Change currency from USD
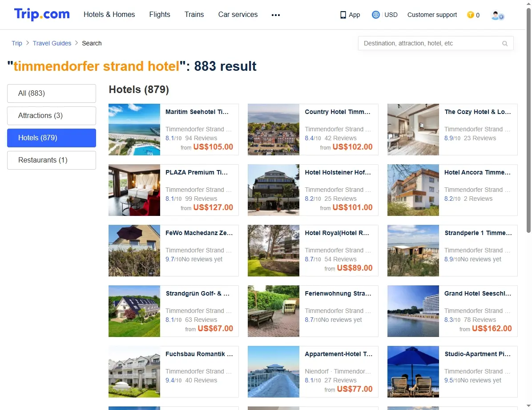Screen dimensions: 532x410 point(391,15)
